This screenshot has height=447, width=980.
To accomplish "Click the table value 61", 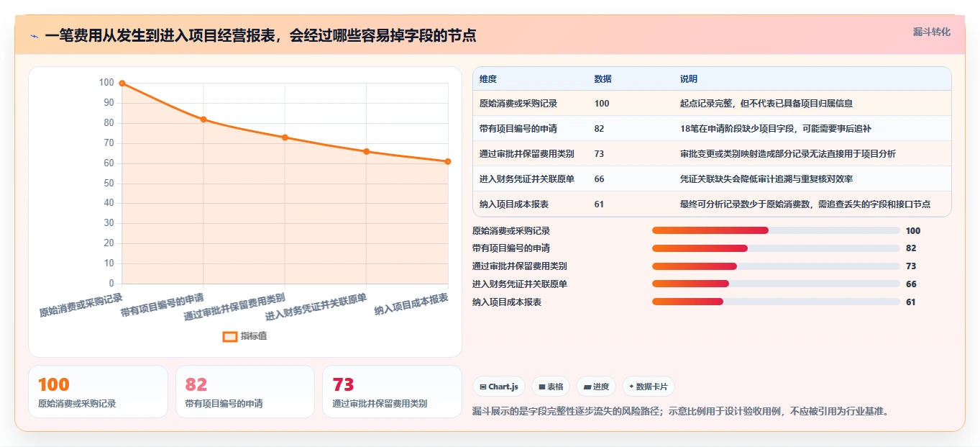I will pyautogui.click(x=599, y=204).
